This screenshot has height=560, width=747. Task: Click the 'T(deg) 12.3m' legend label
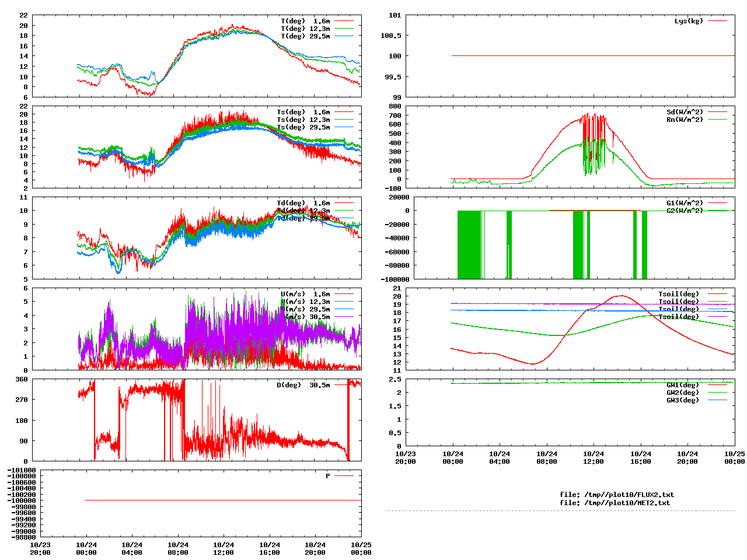[x=305, y=29]
